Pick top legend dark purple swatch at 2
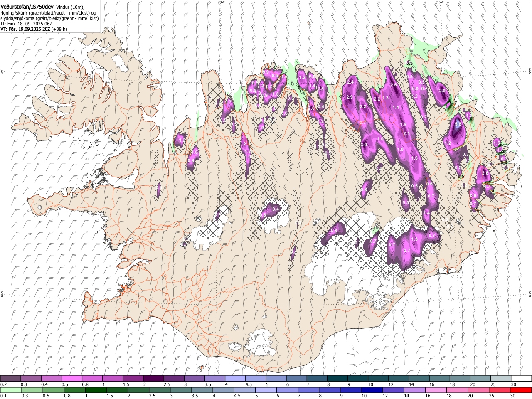 pyautogui.click(x=153, y=378)
